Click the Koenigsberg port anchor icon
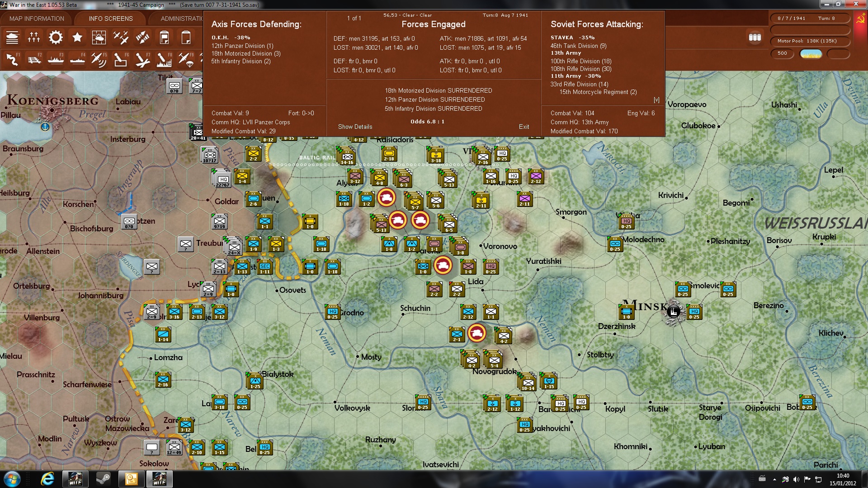Screen dimensions: 868x488 point(45,127)
